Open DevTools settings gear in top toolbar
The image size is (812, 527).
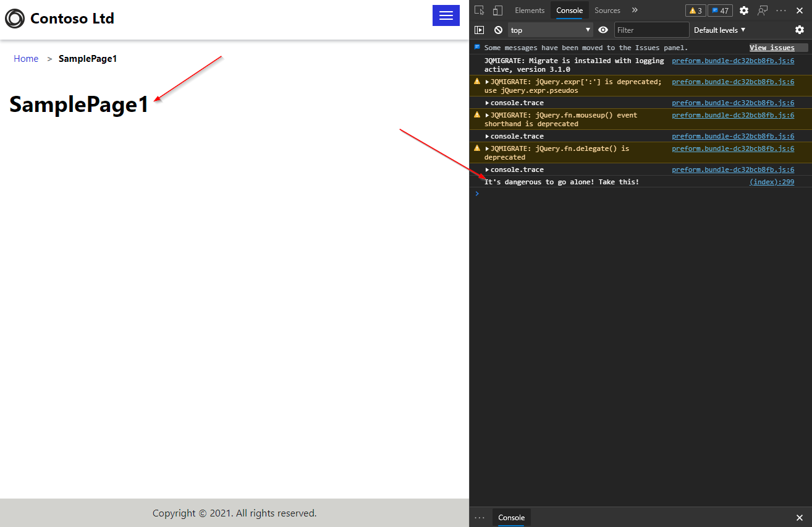744,11
